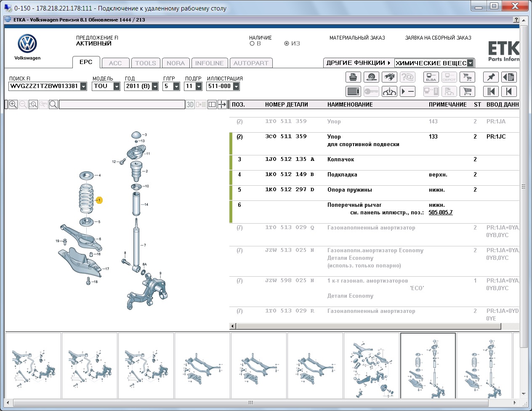532x411 pixels.
Task: Open the NORA tab
Action: point(176,63)
